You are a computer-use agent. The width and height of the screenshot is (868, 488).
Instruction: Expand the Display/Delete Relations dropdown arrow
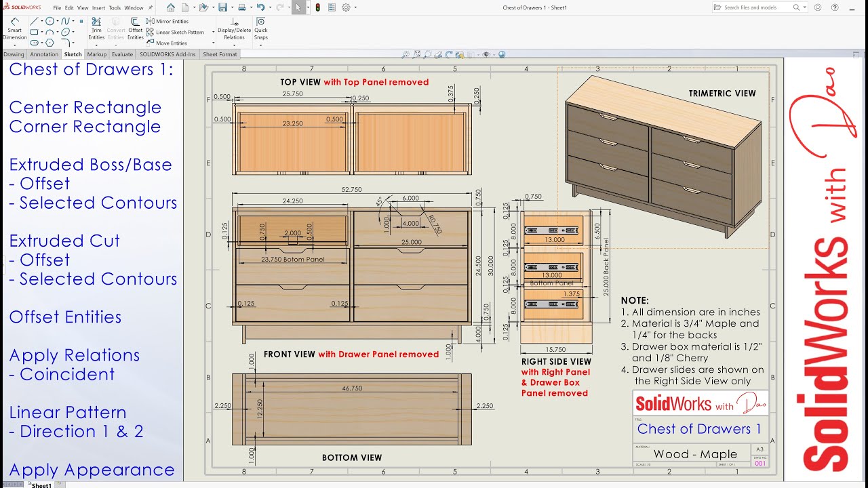[x=235, y=45]
